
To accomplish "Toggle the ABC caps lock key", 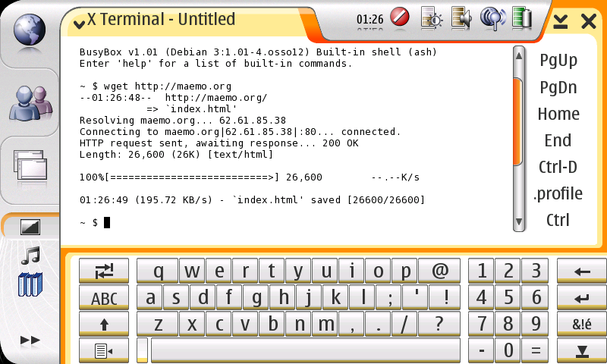I will tap(104, 298).
